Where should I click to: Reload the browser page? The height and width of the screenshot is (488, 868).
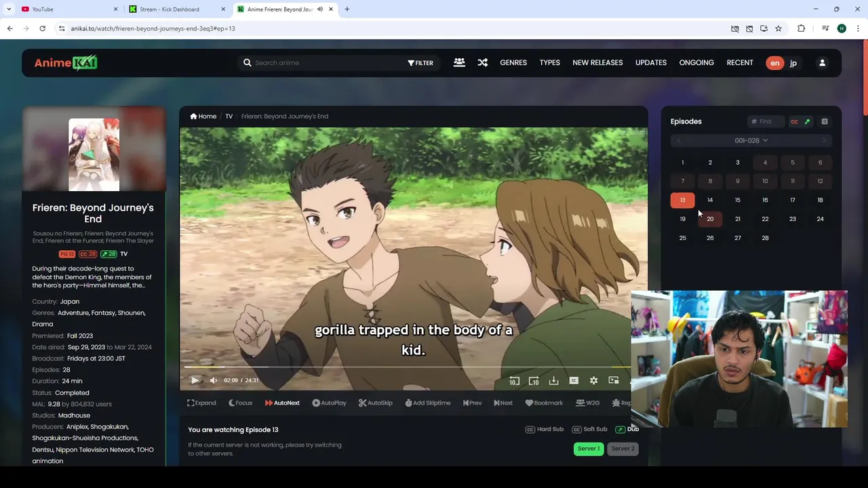[x=42, y=28]
